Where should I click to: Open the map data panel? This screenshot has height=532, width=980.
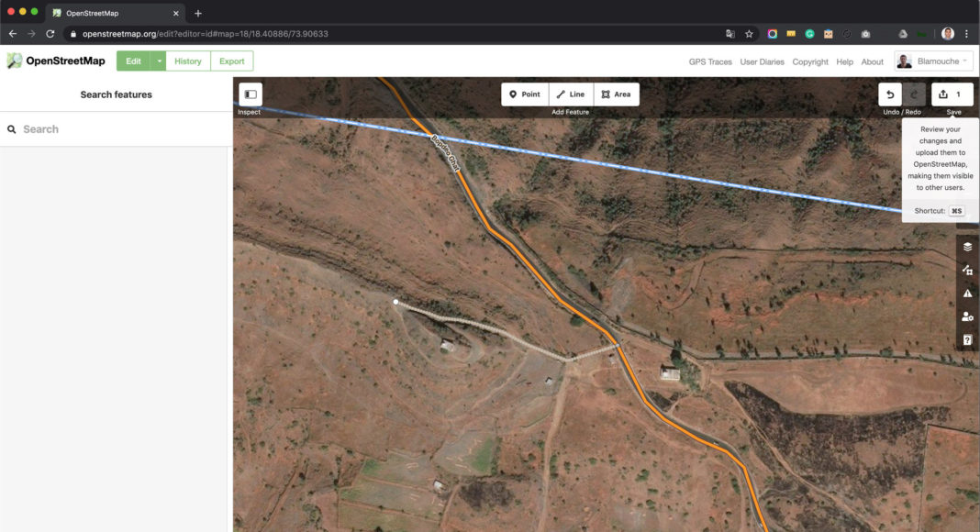pyautogui.click(x=967, y=271)
